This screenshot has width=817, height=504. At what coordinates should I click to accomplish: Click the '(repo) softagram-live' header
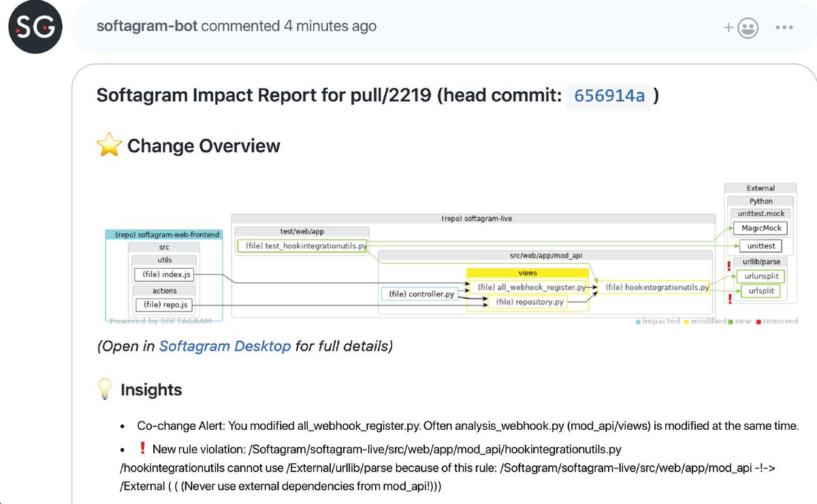tap(472, 219)
